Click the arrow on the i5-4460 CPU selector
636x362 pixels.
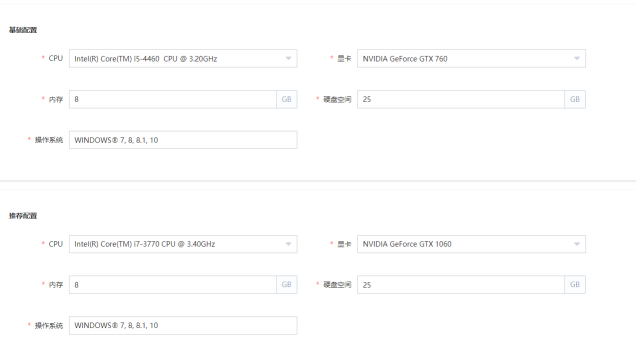[x=288, y=58]
